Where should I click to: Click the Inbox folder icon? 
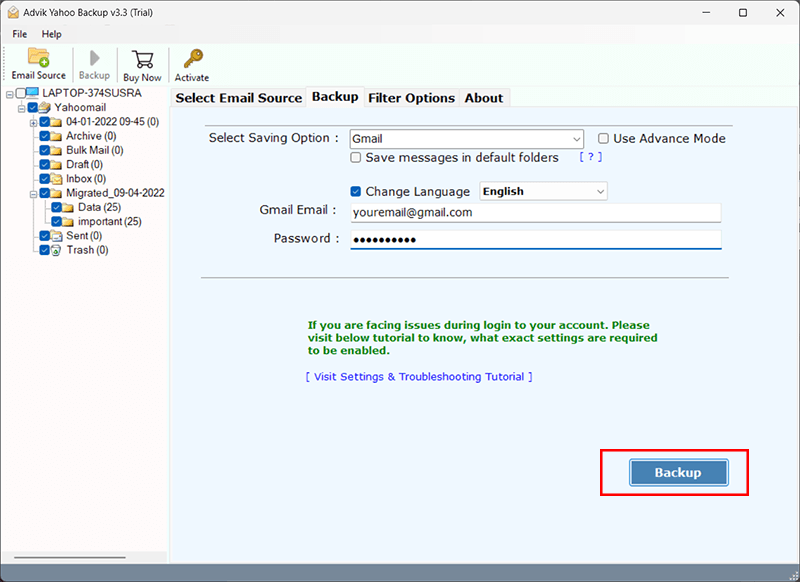(56, 179)
